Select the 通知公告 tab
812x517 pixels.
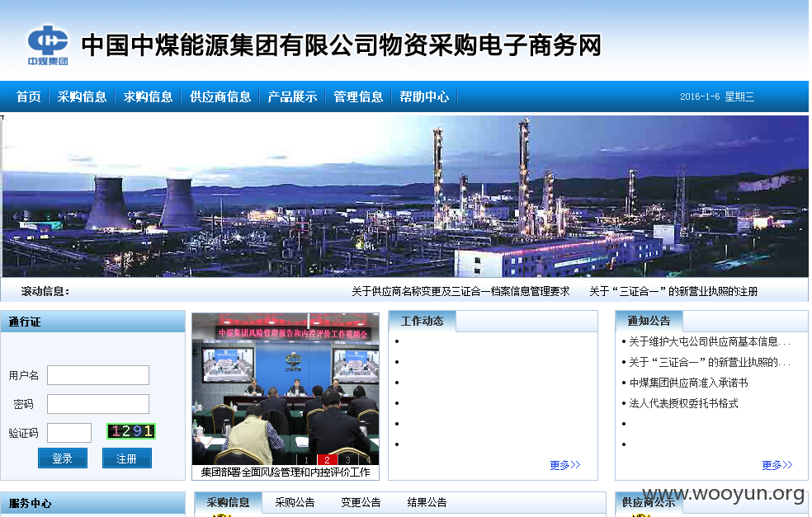(x=649, y=321)
